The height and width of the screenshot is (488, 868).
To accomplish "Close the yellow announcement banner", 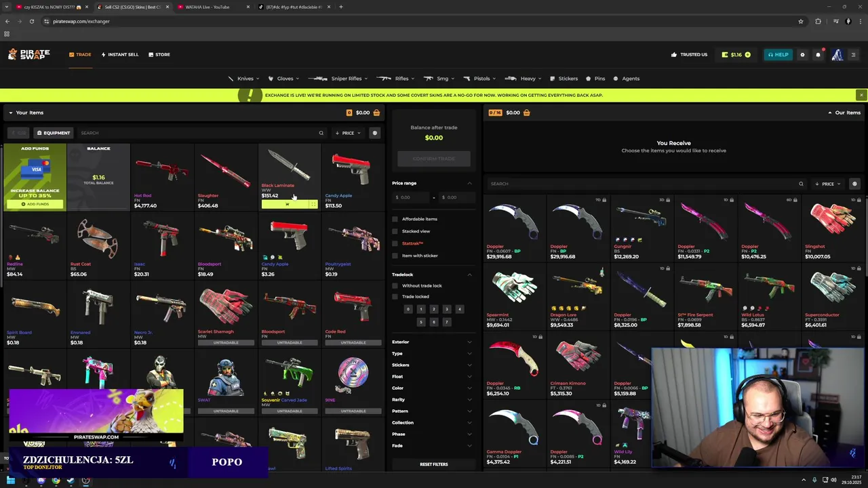I will coord(861,95).
